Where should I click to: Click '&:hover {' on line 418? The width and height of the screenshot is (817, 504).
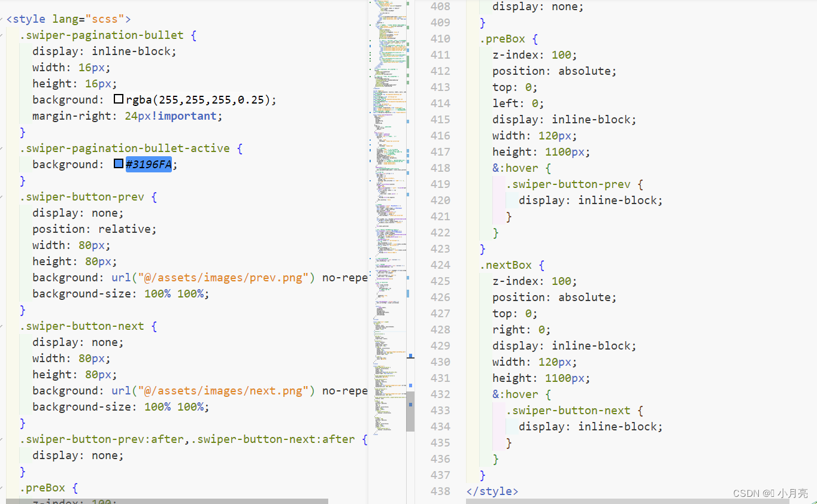(x=522, y=168)
